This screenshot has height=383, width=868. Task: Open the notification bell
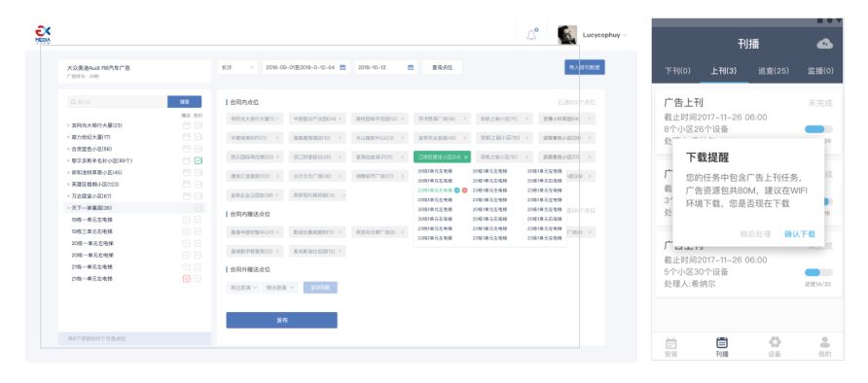pyautogui.click(x=531, y=35)
